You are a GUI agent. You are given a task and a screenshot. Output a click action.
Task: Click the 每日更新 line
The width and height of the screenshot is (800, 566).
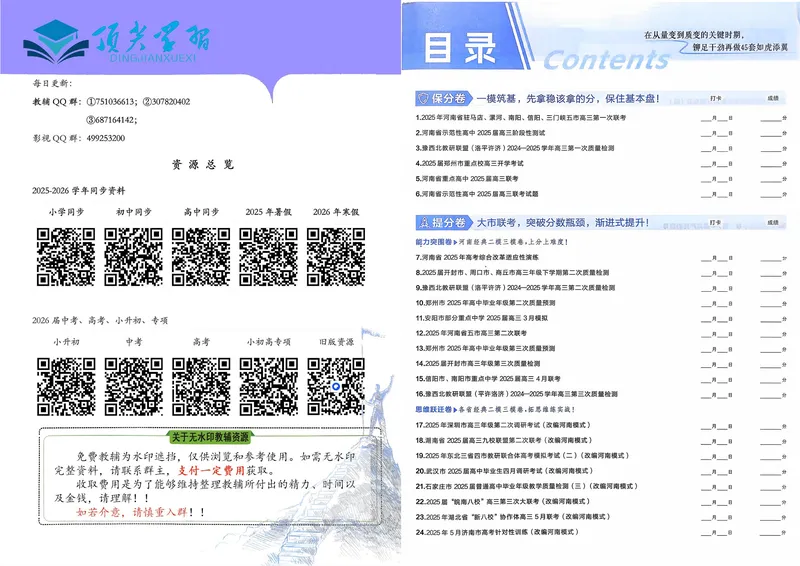point(53,83)
